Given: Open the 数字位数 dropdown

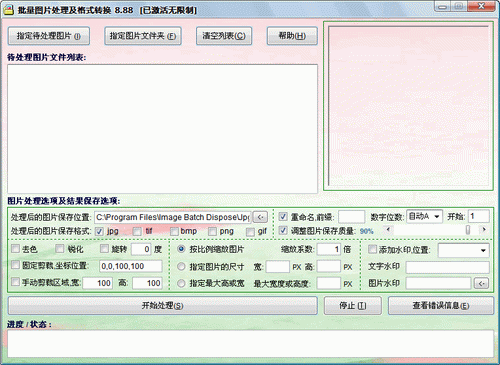Looking at the screenshot, I should click(x=424, y=217).
